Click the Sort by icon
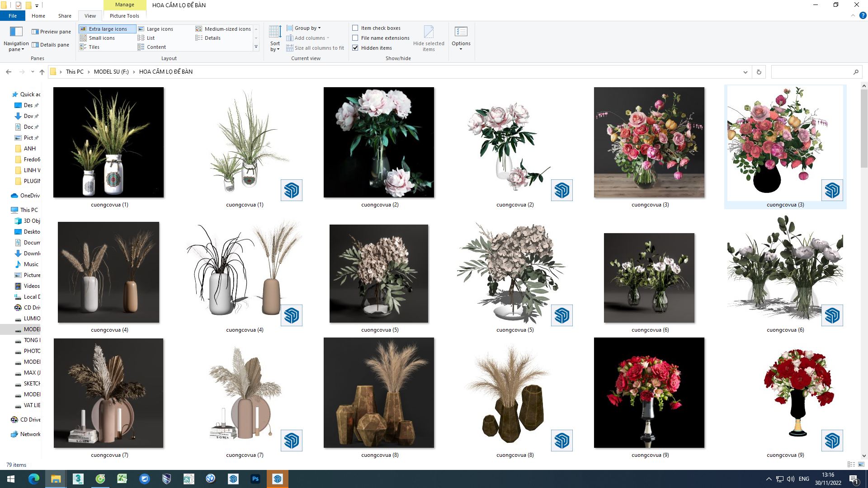 tap(275, 33)
